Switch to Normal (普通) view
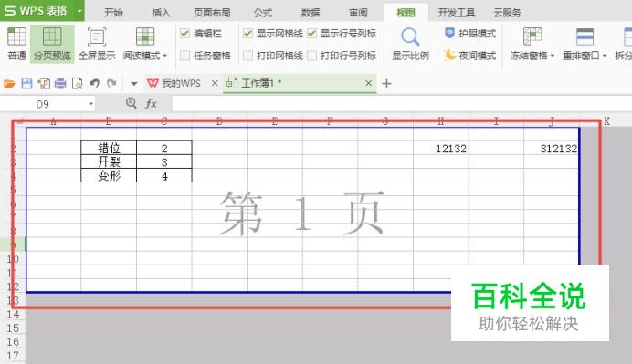The height and width of the screenshot is (364, 632). click(x=16, y=44)
